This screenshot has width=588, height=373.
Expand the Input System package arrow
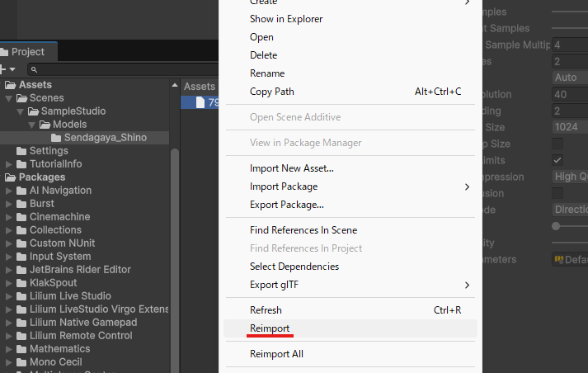coord(8,257)
